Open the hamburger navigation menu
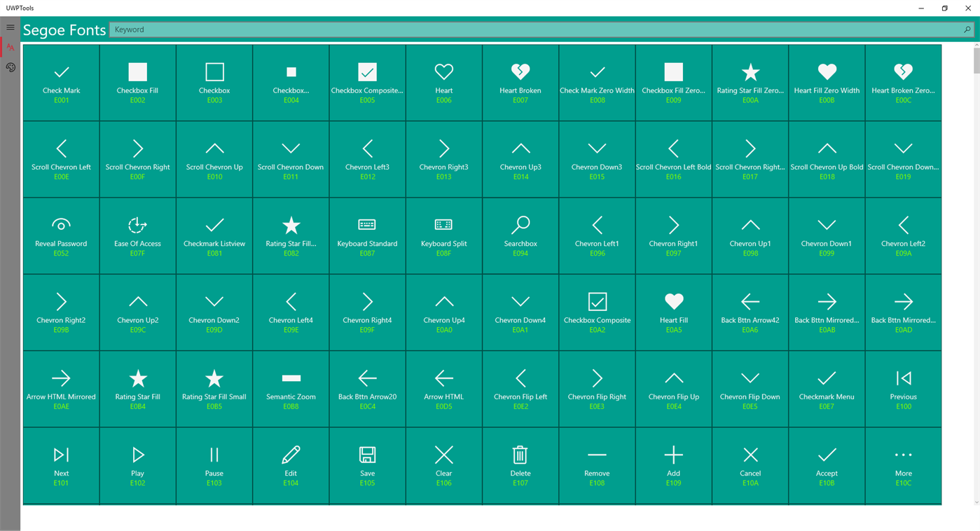Image resolution: width=980 pixels, height=531 pixels. click(x=11, y=27)
